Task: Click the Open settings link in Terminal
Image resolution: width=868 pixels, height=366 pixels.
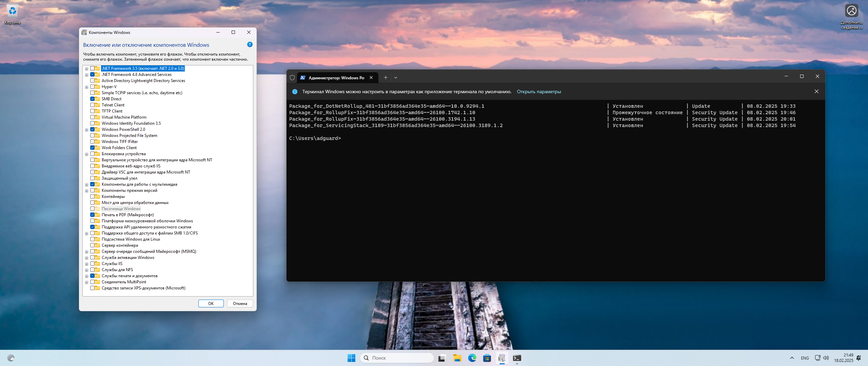Action: [x=538, y=91]
